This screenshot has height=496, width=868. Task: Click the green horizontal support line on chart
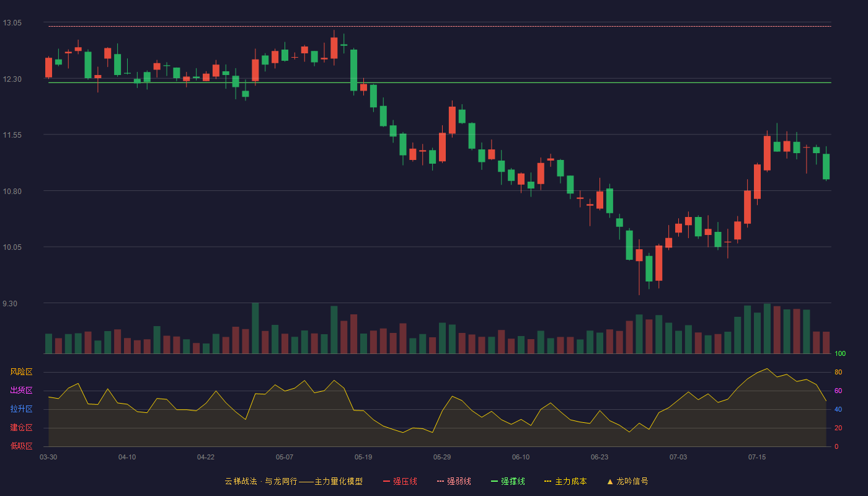[440, 82]
